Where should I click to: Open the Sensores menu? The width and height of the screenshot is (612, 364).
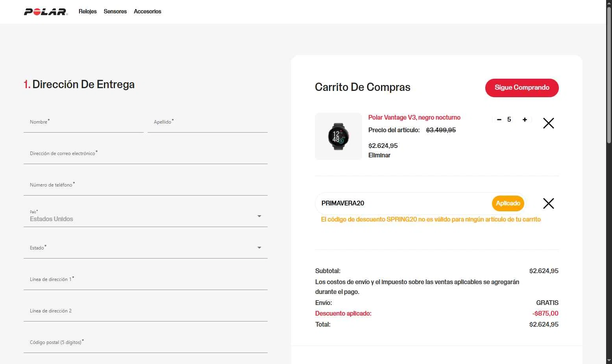[x=115, y=11]
